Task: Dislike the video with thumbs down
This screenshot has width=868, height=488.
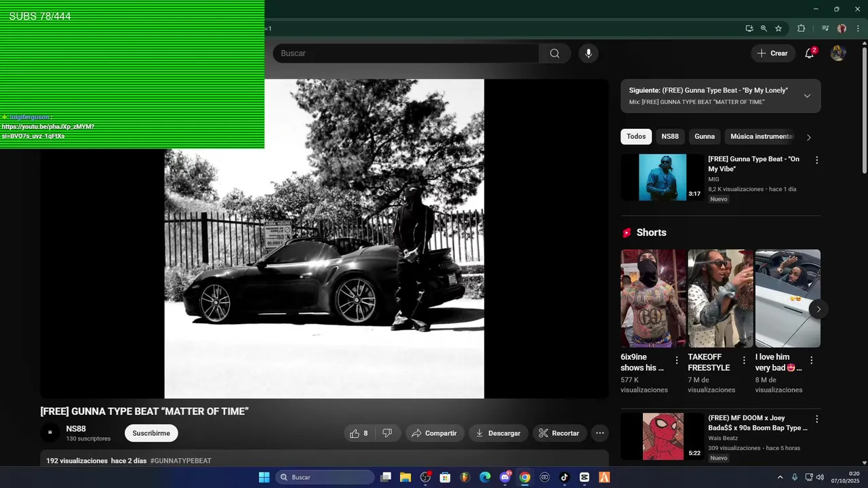Action: (387, 433)
